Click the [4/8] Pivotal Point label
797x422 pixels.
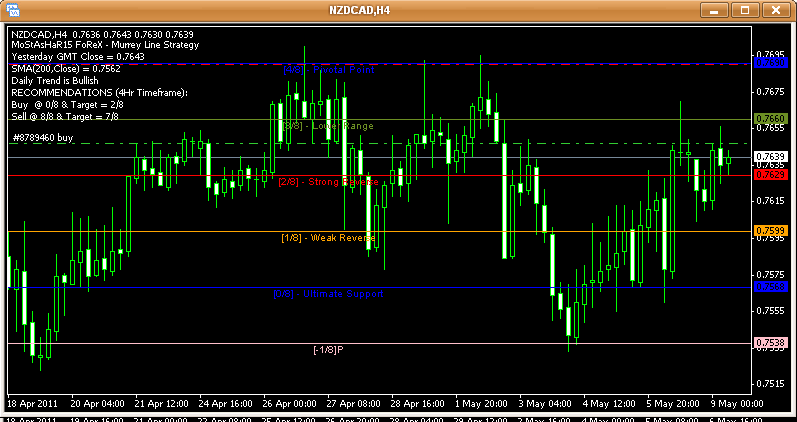327,70
